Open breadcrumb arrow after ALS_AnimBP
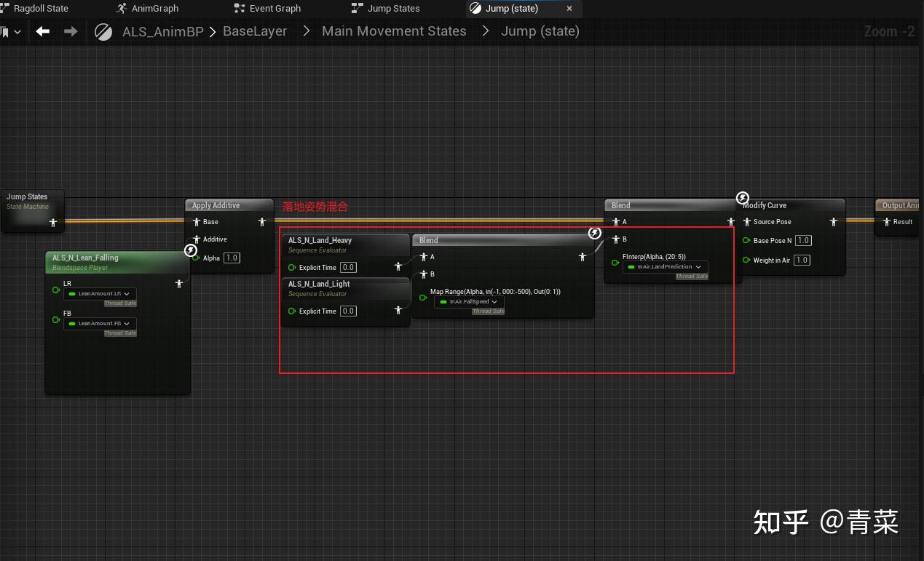 (x=213, y=31)
